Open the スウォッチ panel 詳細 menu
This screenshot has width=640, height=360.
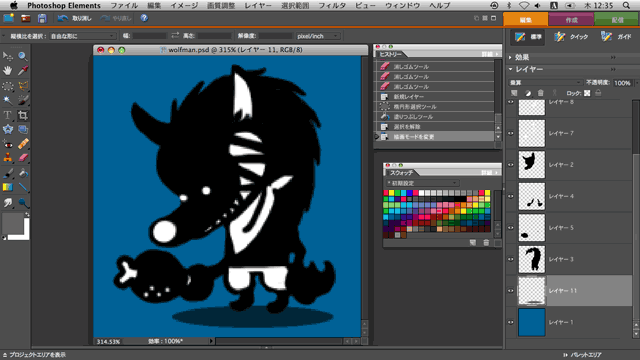coord(489,173)
